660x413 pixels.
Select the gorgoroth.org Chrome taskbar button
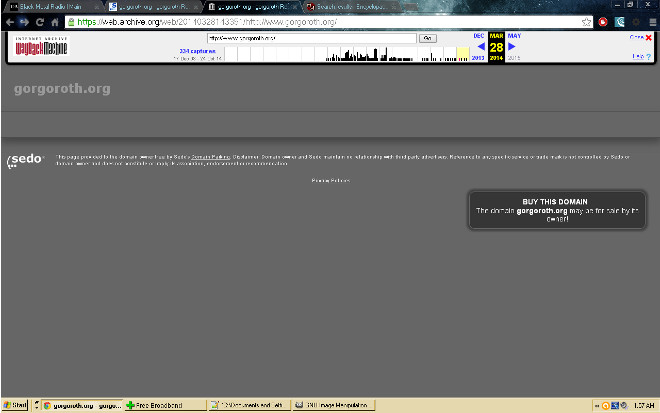82,405
